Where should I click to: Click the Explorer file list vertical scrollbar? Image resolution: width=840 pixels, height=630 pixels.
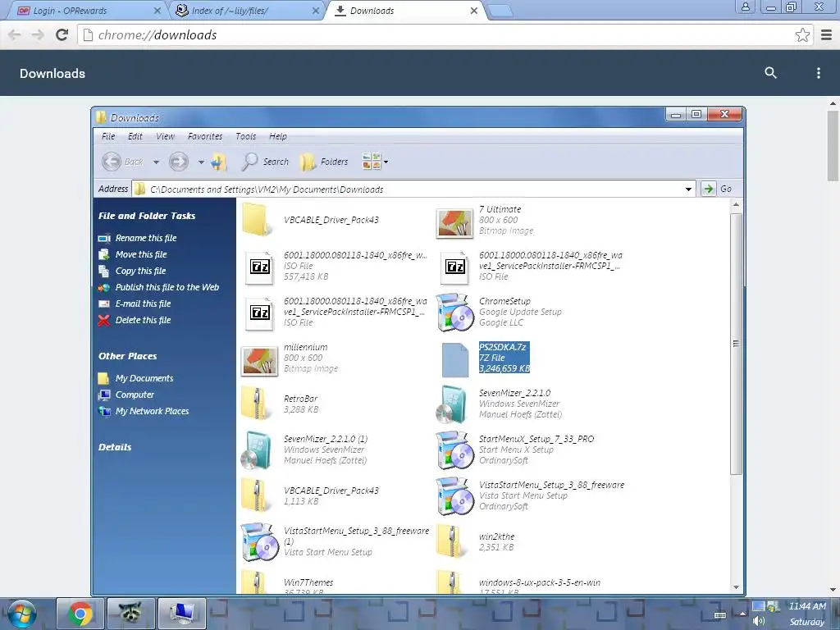[736, 344]
